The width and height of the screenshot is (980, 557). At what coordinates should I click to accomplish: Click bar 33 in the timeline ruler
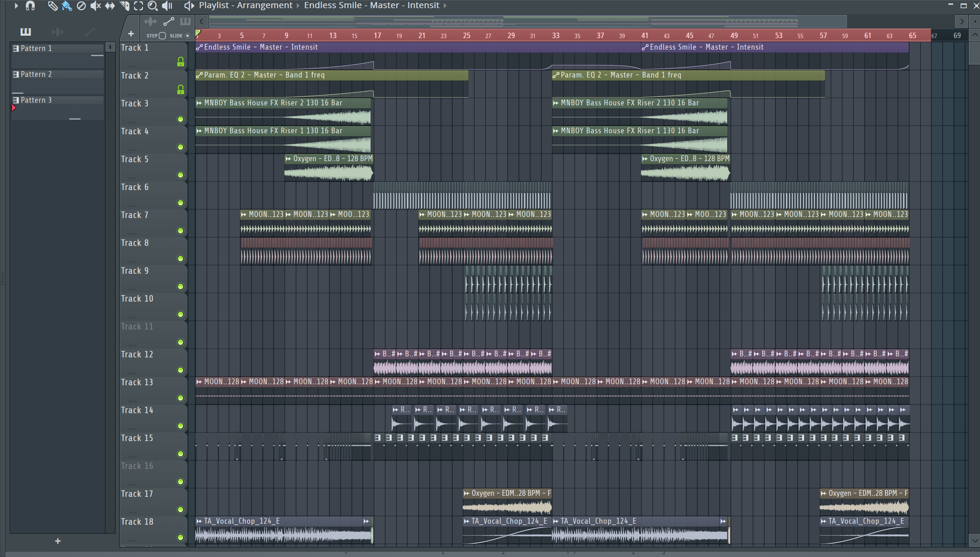point(556,36)
